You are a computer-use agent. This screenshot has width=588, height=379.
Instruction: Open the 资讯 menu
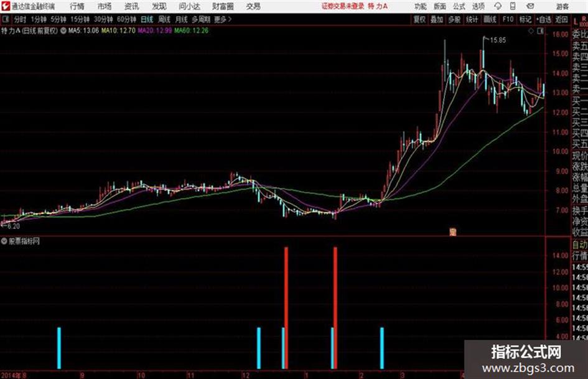132,6
